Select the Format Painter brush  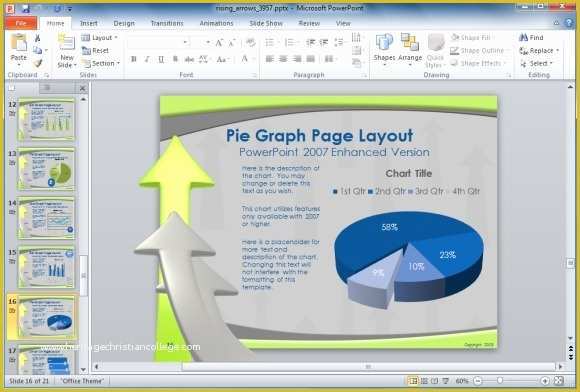point(37,63)
